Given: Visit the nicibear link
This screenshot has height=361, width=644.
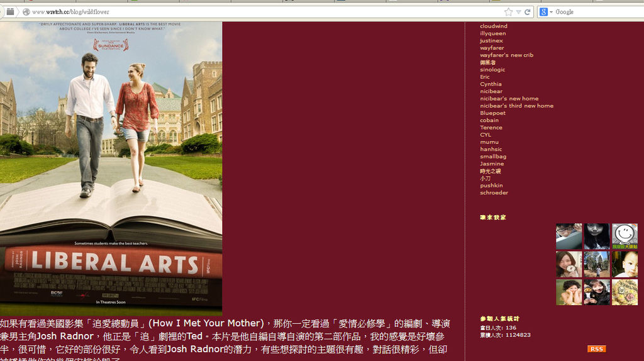Looking at the screenshot, I should point(491,91).
